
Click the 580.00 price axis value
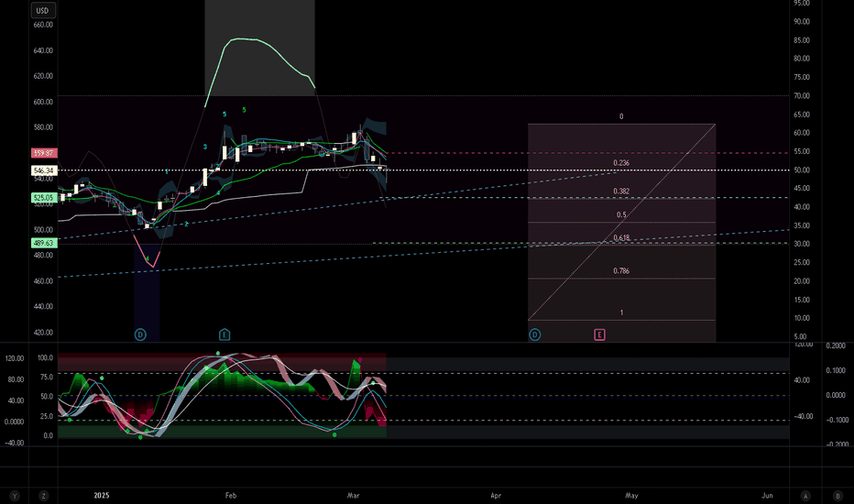[43, 127]
